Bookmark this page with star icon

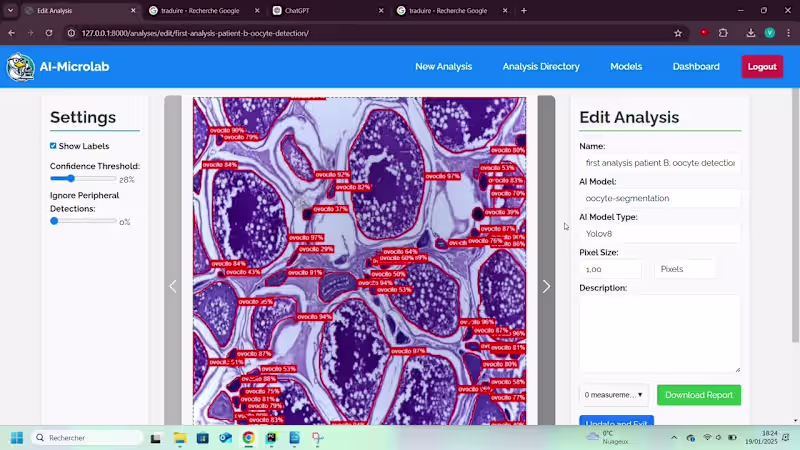click(678, 33)
